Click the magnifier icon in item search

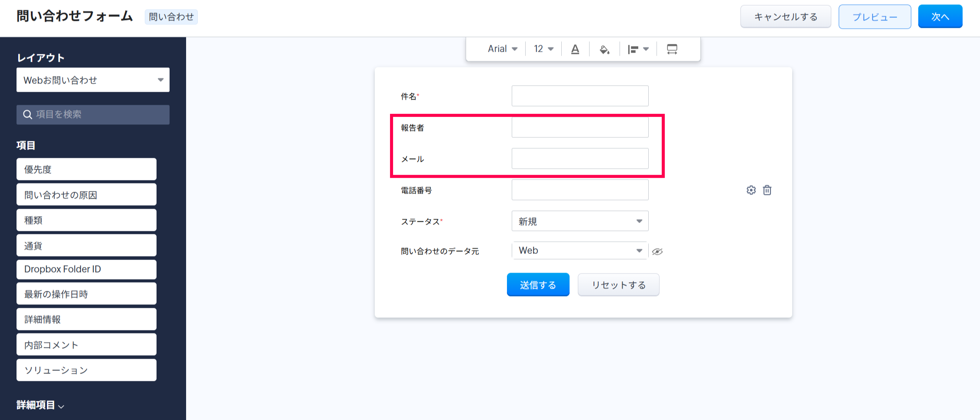[27, 114]
